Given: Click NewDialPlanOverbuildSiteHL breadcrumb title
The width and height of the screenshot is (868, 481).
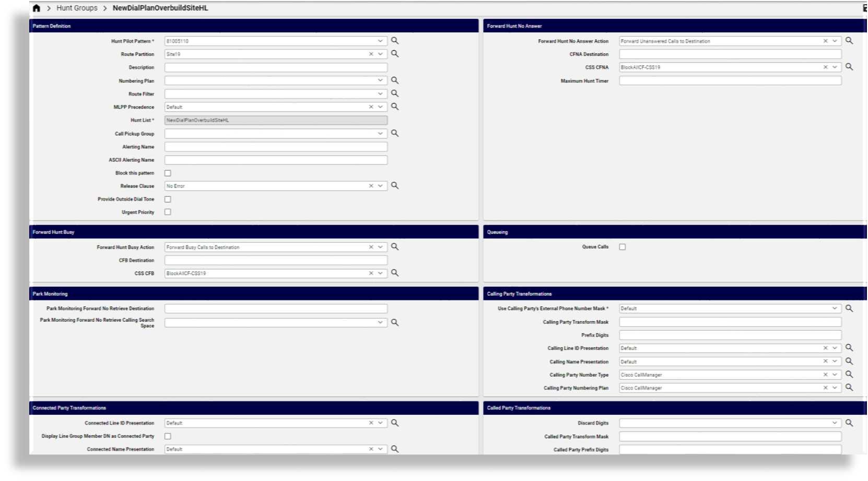Looking at the screenshot, I should click(160, 8).
